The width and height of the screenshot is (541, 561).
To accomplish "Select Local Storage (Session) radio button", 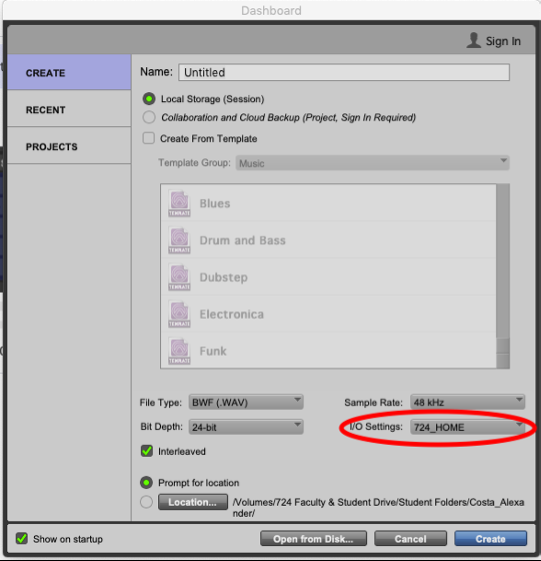I will [x=149, y=99].
